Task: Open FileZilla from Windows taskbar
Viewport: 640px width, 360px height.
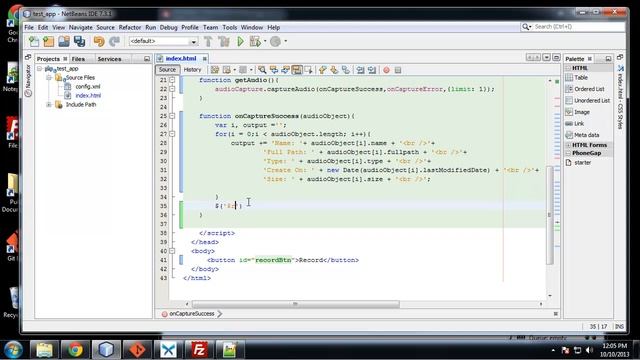Action: pyautogui.click(x=199, y=350)
